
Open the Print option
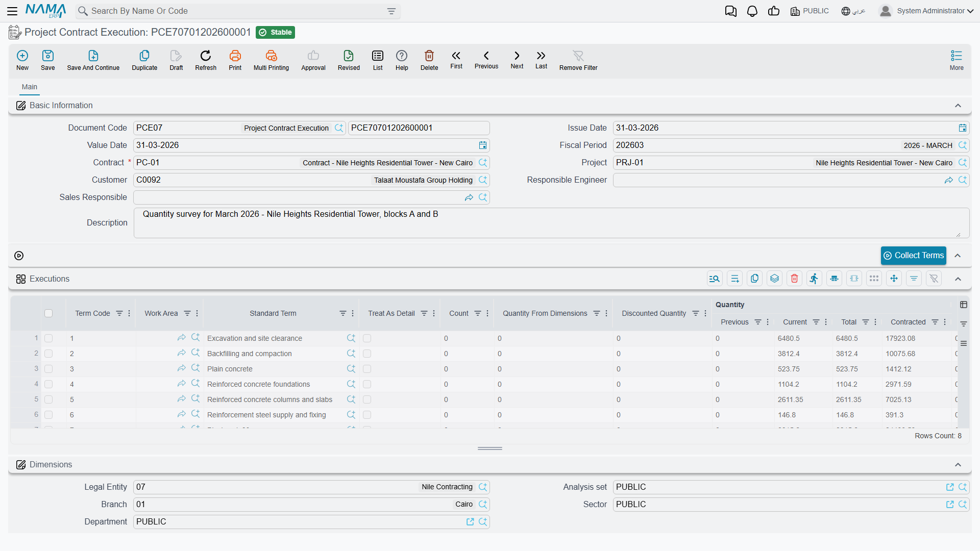(x=235, y=60)
